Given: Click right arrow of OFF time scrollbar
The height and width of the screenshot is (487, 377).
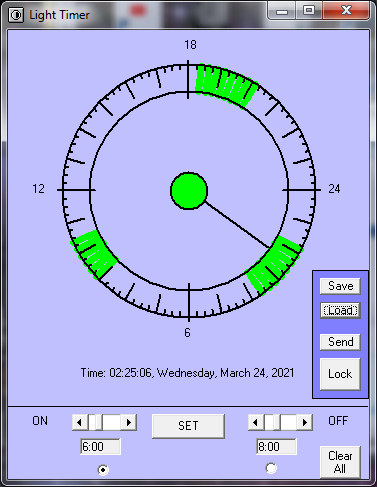Looking at the screenshot, I should pos(305,423).
